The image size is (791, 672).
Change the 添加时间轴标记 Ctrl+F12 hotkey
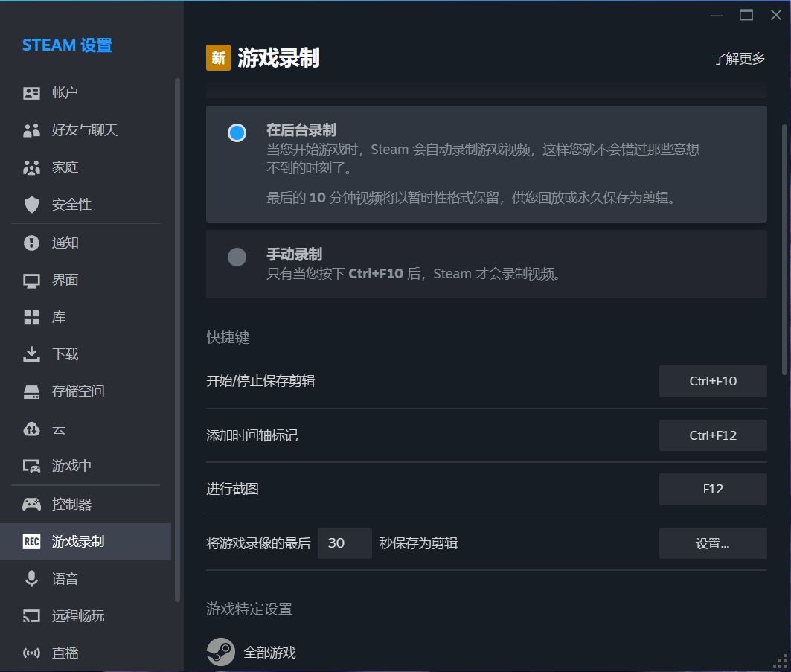pyautogui.click(x=712, y=435)
